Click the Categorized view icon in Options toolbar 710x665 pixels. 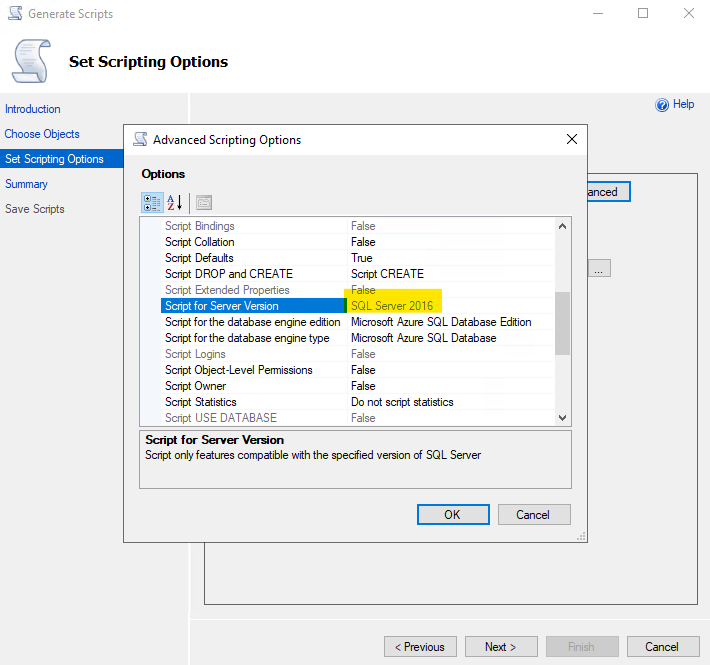(x=152, y=202)
